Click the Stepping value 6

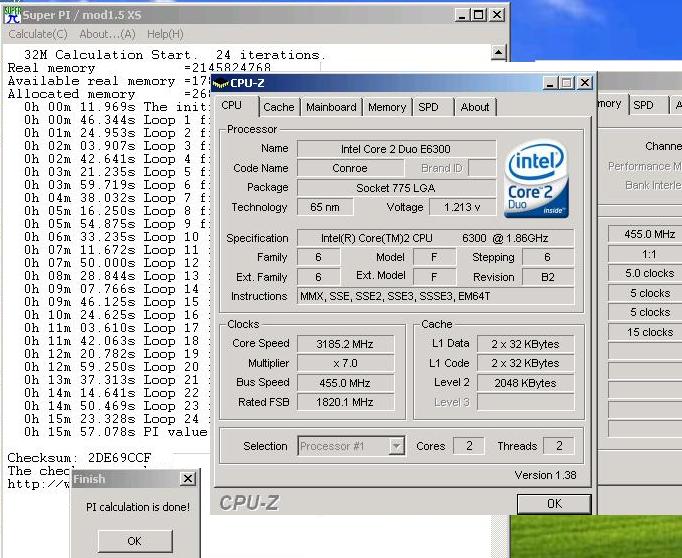pyautogui.click(x=548, y=257)
